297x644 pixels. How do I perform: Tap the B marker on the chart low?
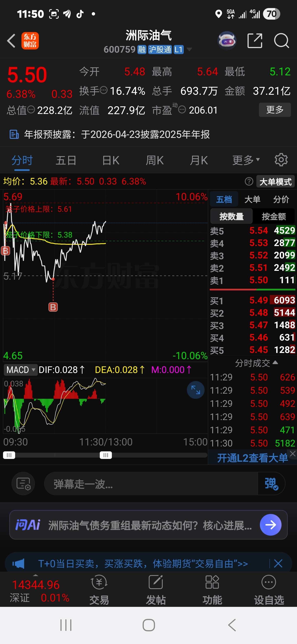point(53,307)
